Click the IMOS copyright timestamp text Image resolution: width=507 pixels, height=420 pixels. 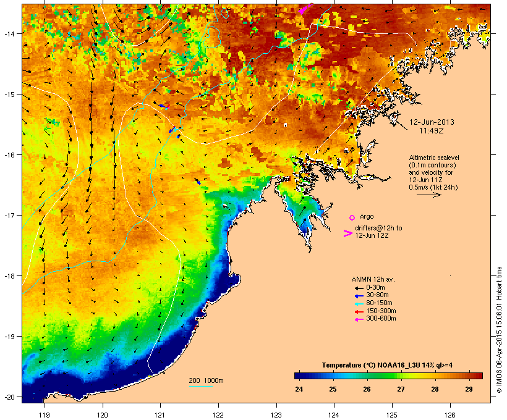[x=500, y=330]
